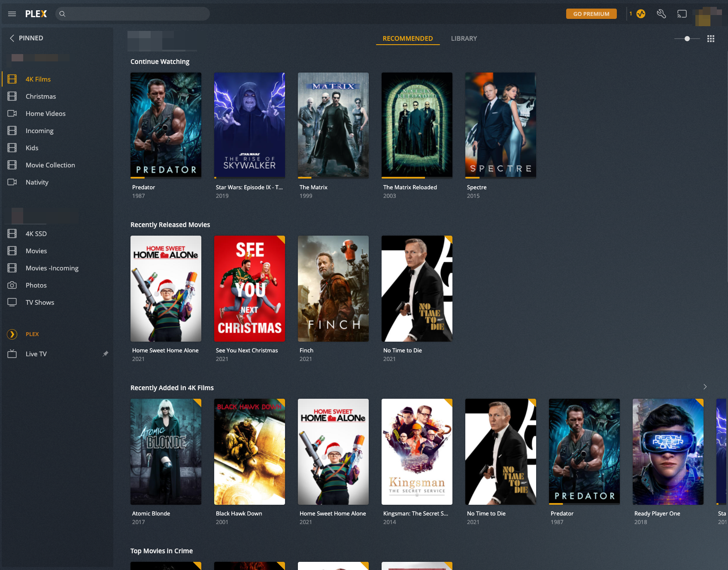Click the Incoming library film icon
This screenshot has height=570, width=728.
coord(12,130)
